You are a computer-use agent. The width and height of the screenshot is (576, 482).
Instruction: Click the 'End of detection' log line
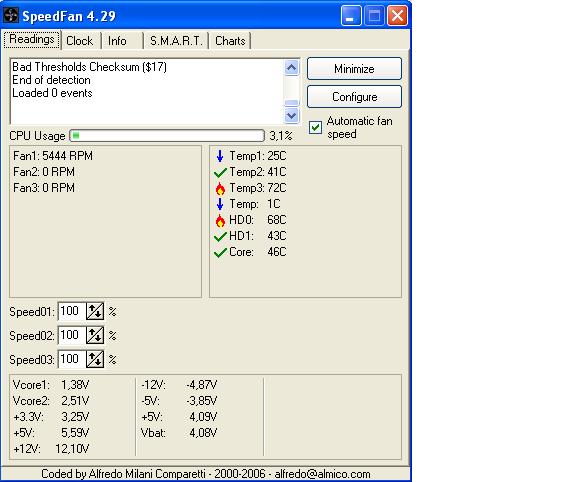click(x=51, y=80)
